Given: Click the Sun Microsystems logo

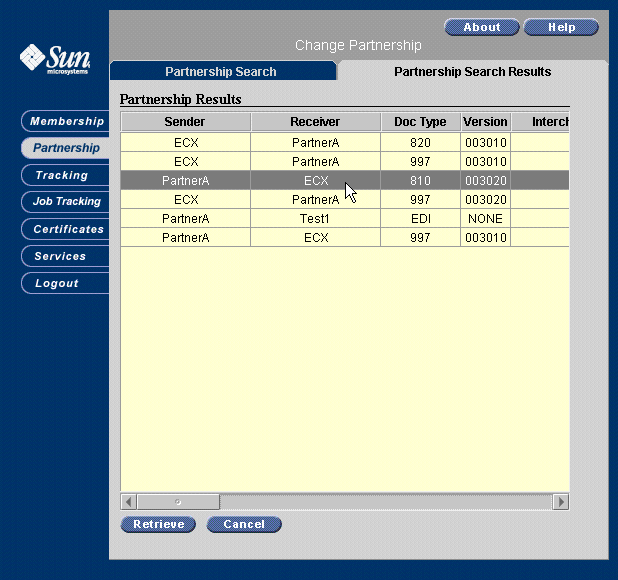Looking at the screenshot, I should (x=55, y=59).
